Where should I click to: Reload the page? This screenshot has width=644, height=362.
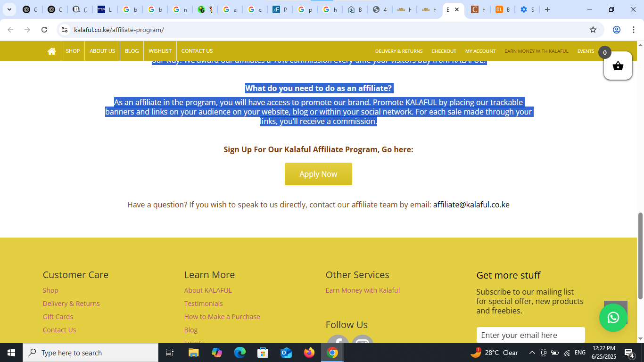[44, 30]
